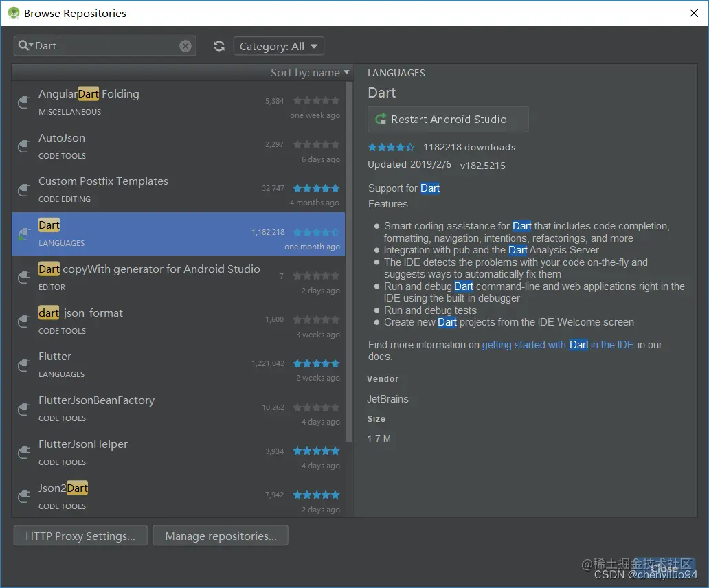Click Manage repositories button

(x=221, y=536)
